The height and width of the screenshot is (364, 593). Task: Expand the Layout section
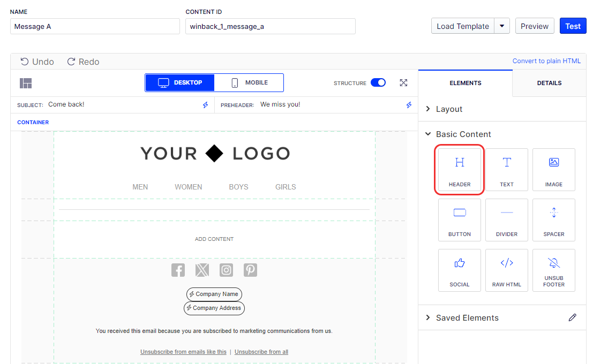pos(448,109)
